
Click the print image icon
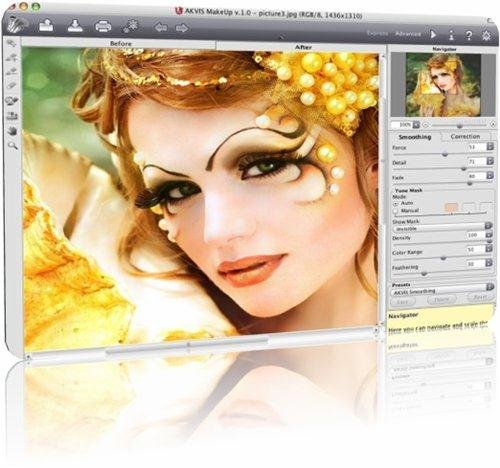pyautogui.click(x=103, y=26)
